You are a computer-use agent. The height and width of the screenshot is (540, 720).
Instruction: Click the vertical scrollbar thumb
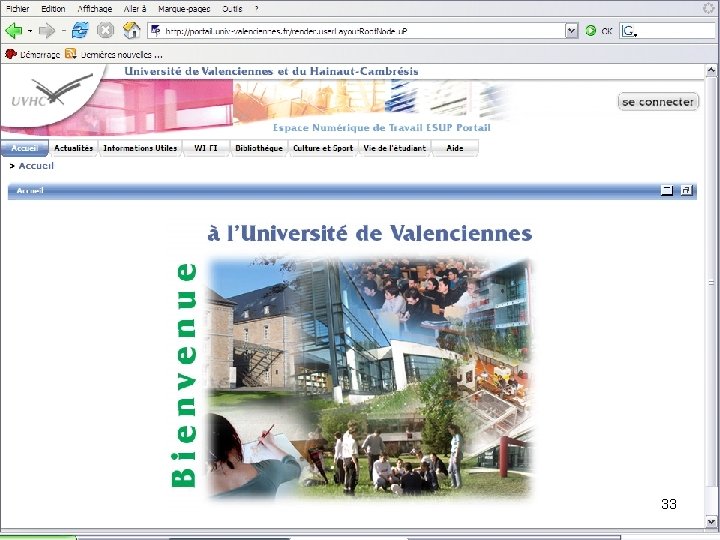[711, 282]
